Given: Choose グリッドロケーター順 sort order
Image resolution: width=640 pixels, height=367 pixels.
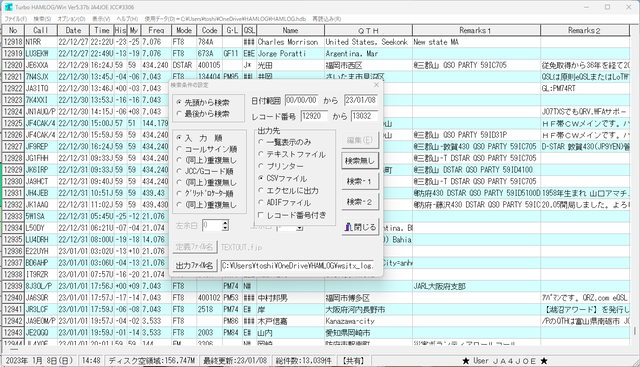Looking at the screenshot, I should click(x=205, y=194).
